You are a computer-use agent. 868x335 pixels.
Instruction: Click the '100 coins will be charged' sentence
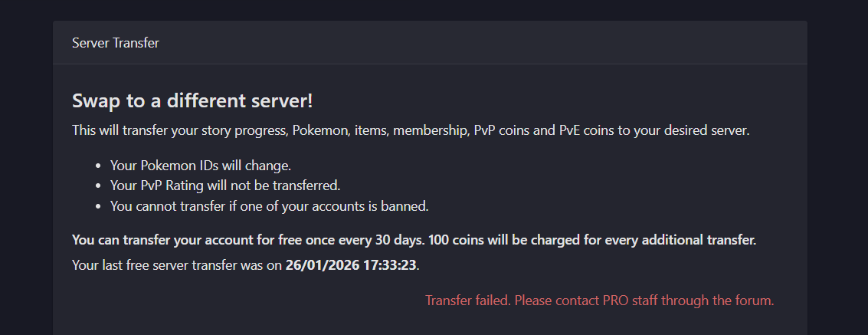point(592,240)
